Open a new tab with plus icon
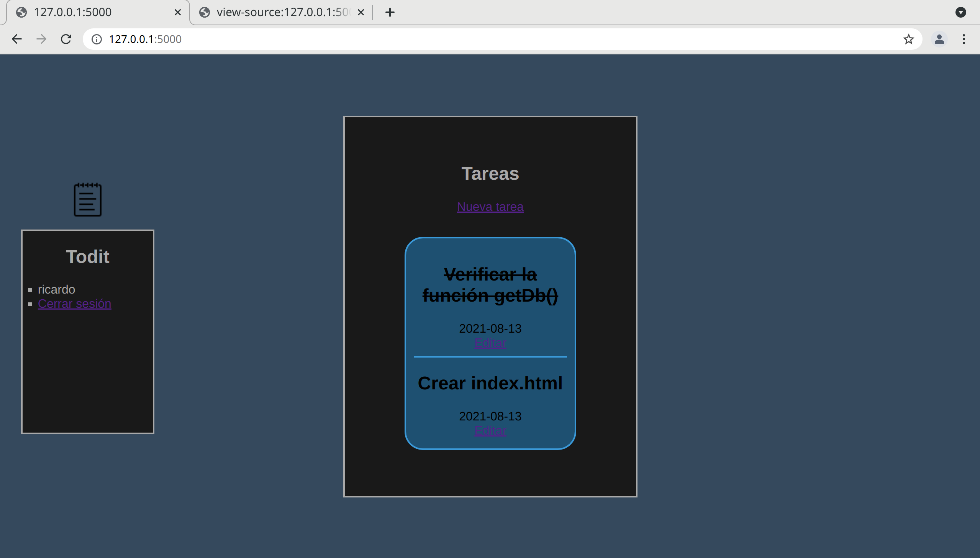 click(390, 12)
